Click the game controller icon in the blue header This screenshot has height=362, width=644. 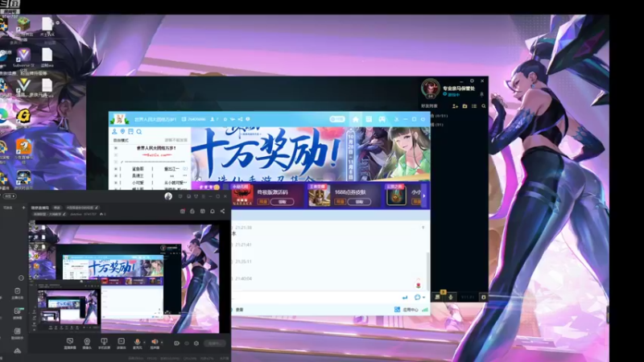pyautogui.click(x=382, y=119)
